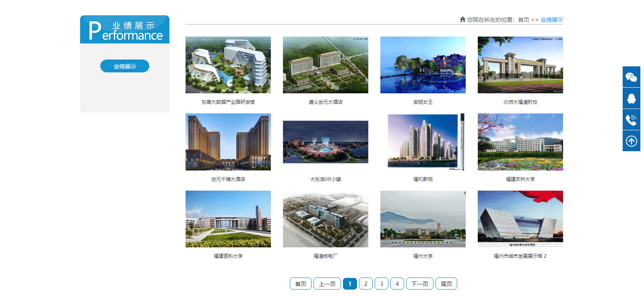The height and width of the screenshot is (296, 644).
Task: Open the 福州市城市发展展示馆 2 thumbnail
Action: coord(520,219)
